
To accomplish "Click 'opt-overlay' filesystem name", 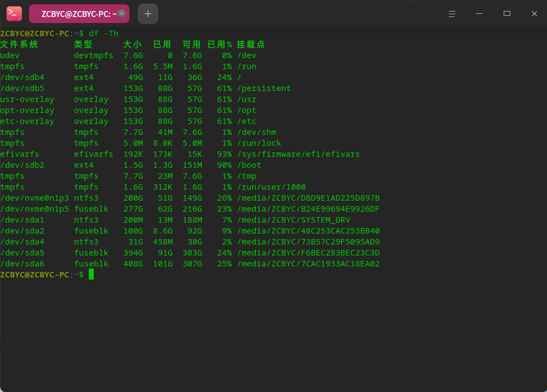I will coord(27,110).
